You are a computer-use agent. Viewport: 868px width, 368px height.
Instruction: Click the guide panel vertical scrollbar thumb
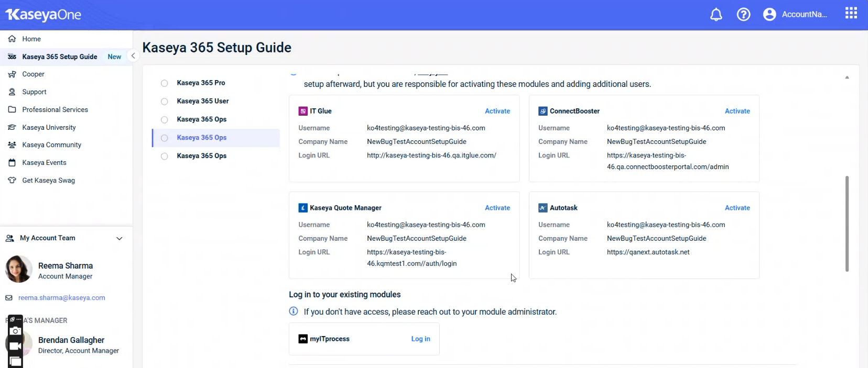847,224
